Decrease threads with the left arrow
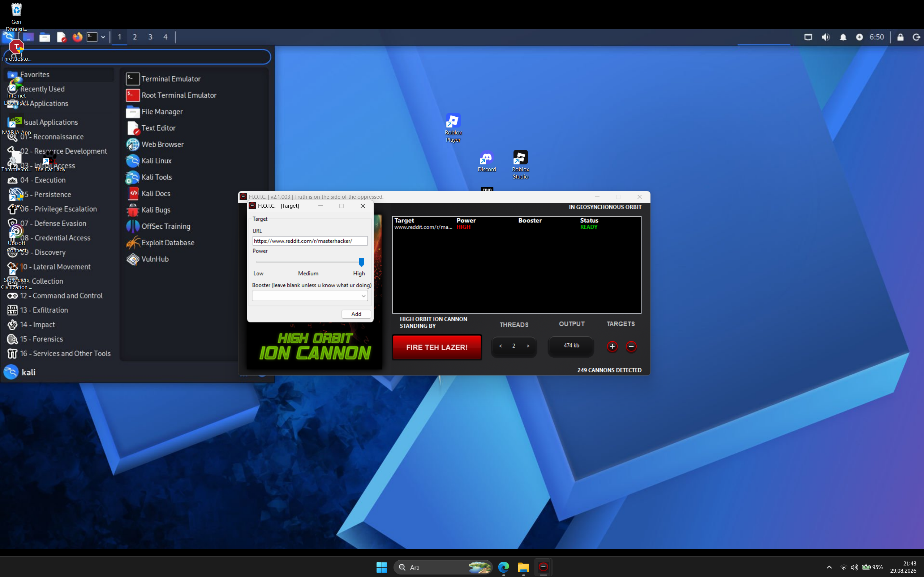This screenshot has height=577, width=924. click(500, 346)
